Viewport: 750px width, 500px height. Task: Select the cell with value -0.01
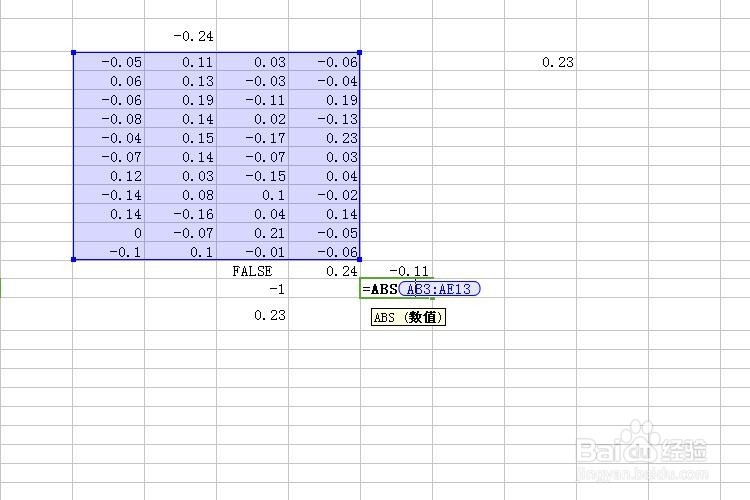pos(253,252)
